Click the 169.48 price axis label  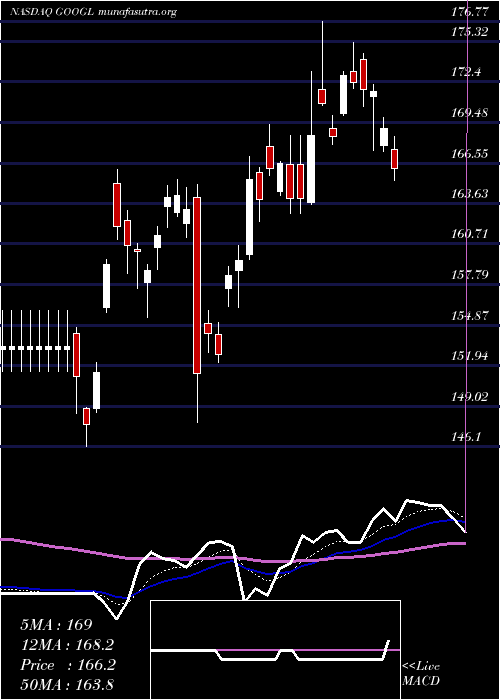pyautogui.click(x=468, y=113)
